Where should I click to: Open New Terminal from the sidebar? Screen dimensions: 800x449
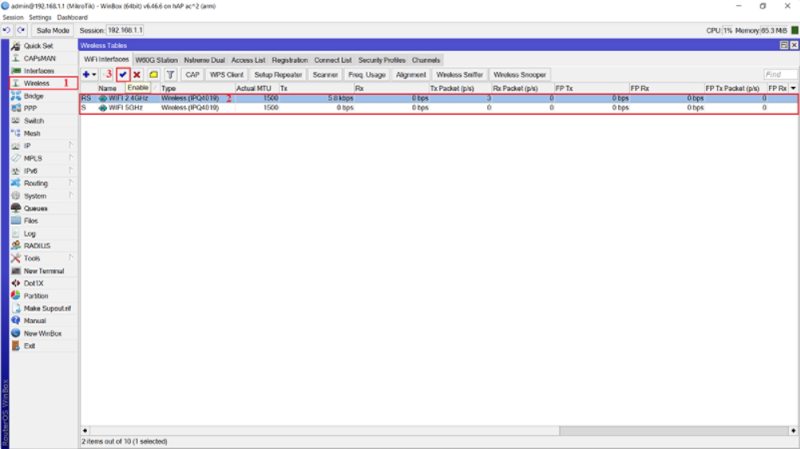click(x=43, y=271)
